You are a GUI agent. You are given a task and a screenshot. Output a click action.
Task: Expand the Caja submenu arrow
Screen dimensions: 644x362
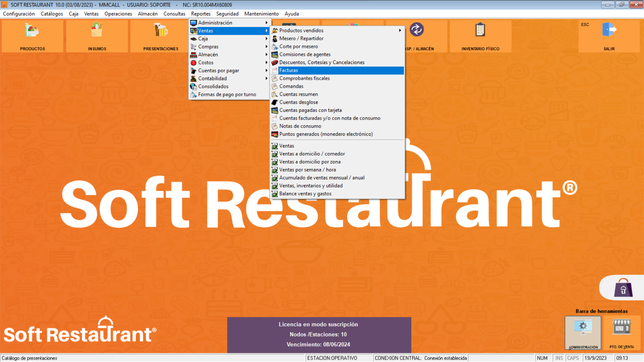[267, 39]
